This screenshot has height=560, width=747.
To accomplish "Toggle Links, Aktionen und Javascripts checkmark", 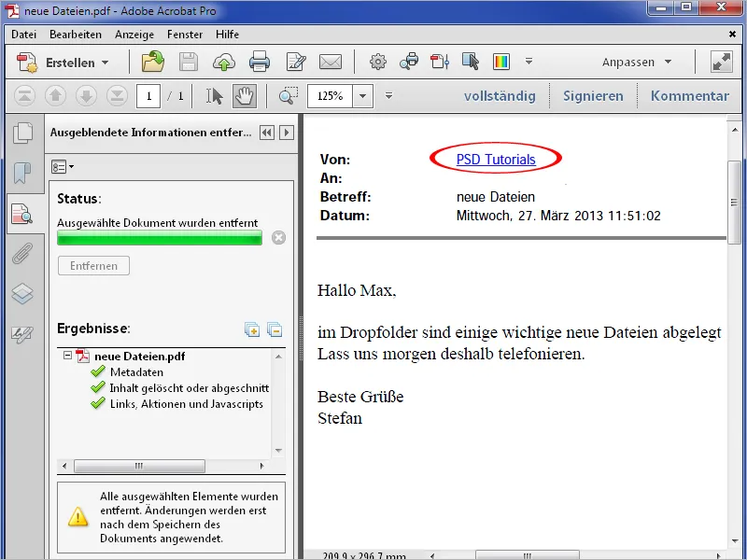I will [x=98, y=404].
